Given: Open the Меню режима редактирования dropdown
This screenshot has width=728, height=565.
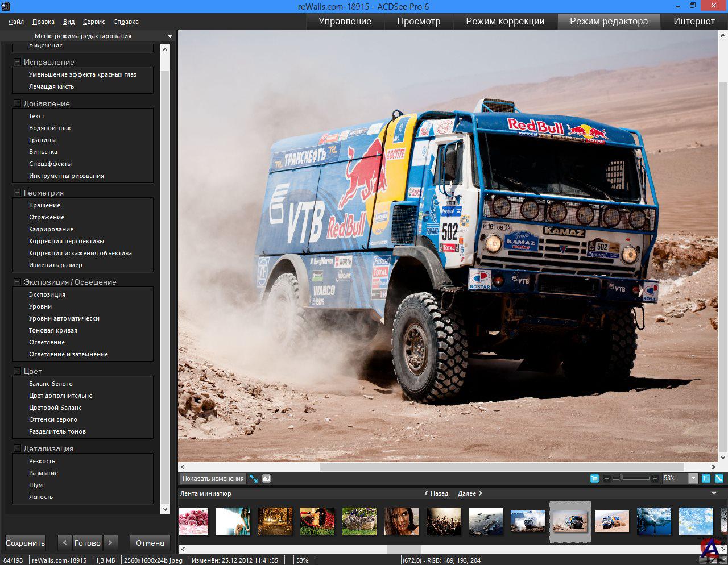Looking at the screenshot, I should (170, 36).
